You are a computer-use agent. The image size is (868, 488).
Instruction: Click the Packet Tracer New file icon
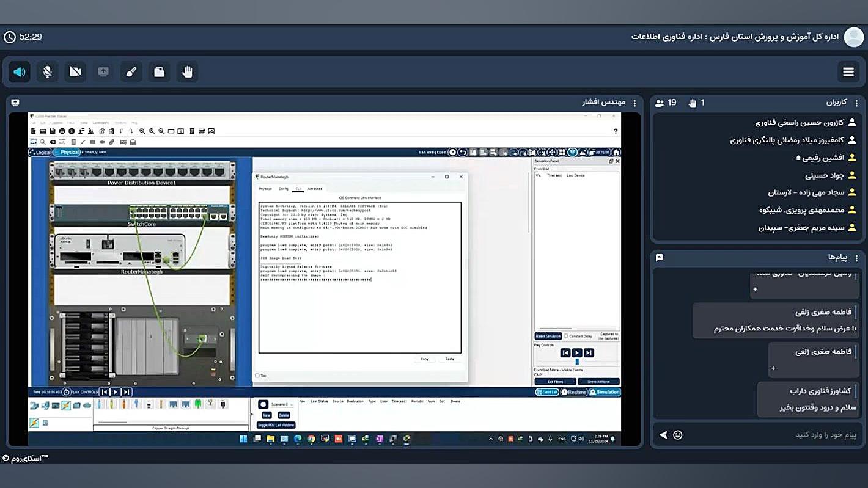pyautogui.click(x=34, y=131)
